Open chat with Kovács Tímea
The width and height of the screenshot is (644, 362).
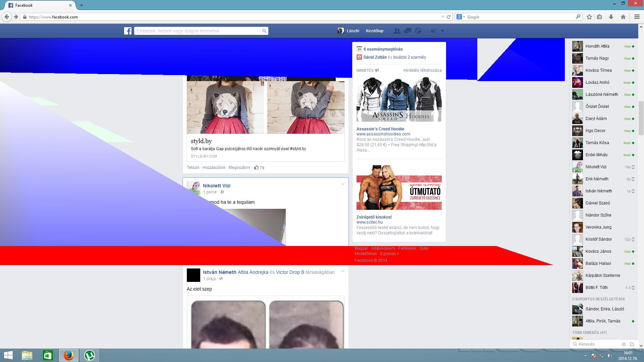[x=603, y=70]
